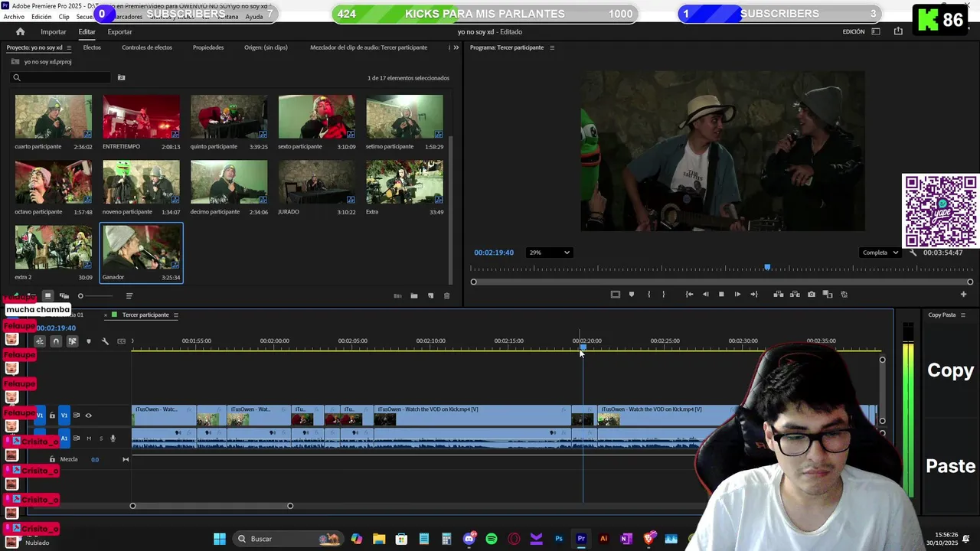Open program monitor settings wrench
The height and width of the screenshot is (551, 980).
coord(913,253)
